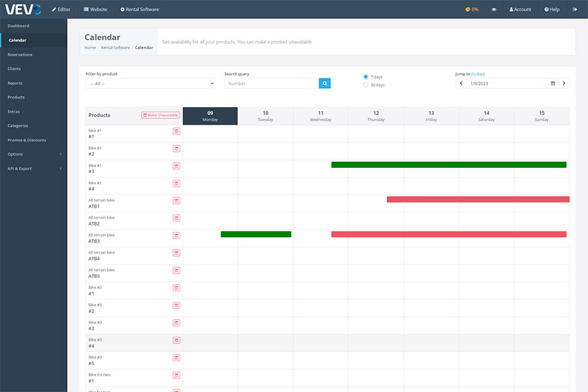Open the Filter by product dropdown
This screenshot has width=588, height=392.
point(150,83)
